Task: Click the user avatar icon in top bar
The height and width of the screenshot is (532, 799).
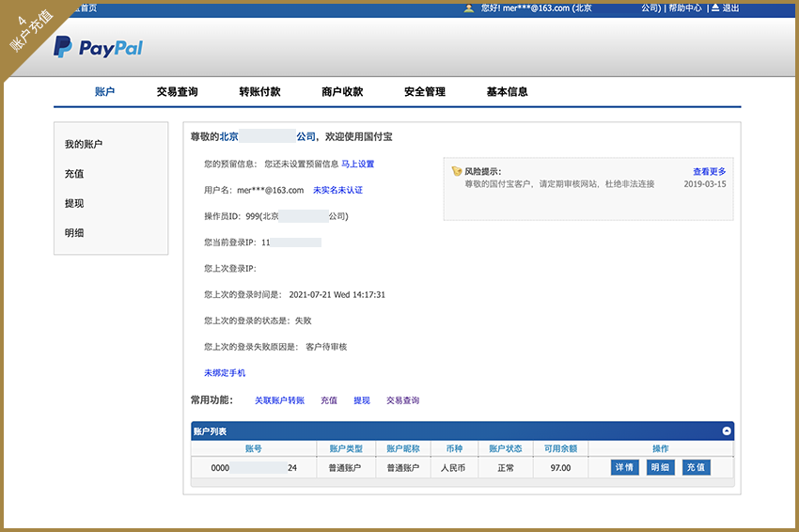Action: 469,8
